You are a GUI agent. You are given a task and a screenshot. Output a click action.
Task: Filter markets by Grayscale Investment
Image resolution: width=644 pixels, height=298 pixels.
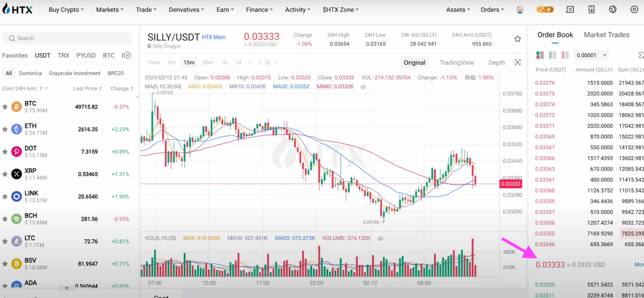(x=74, y=73)
